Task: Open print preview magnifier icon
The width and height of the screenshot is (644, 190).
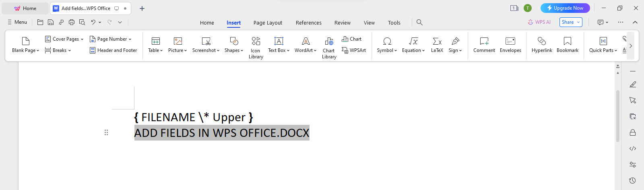Action: tap(82, 22)
